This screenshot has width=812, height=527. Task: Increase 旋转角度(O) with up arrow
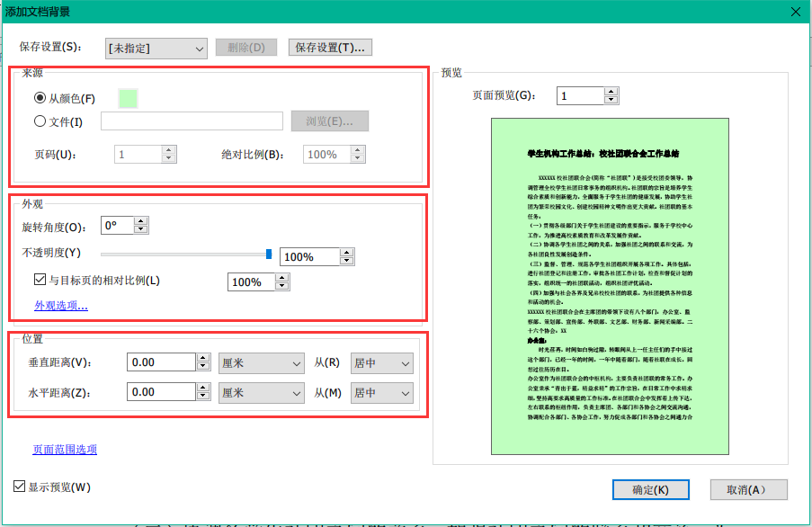(x=141, y=221)
